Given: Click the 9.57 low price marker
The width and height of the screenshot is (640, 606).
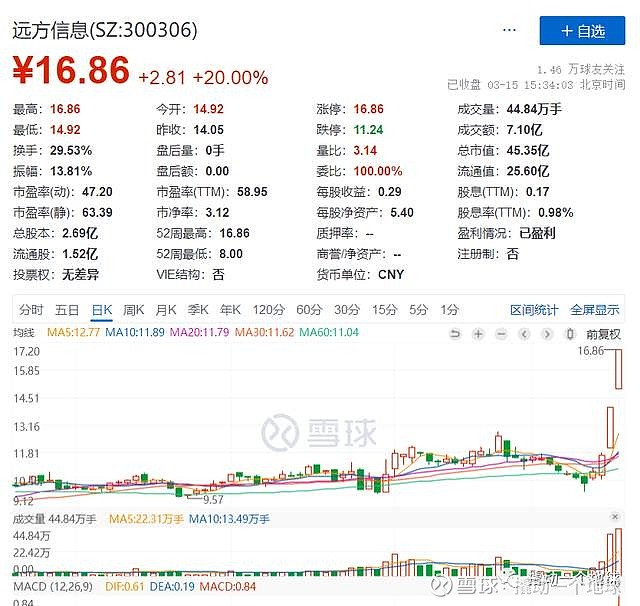Looking at the screenshot, I should point(213,499).
